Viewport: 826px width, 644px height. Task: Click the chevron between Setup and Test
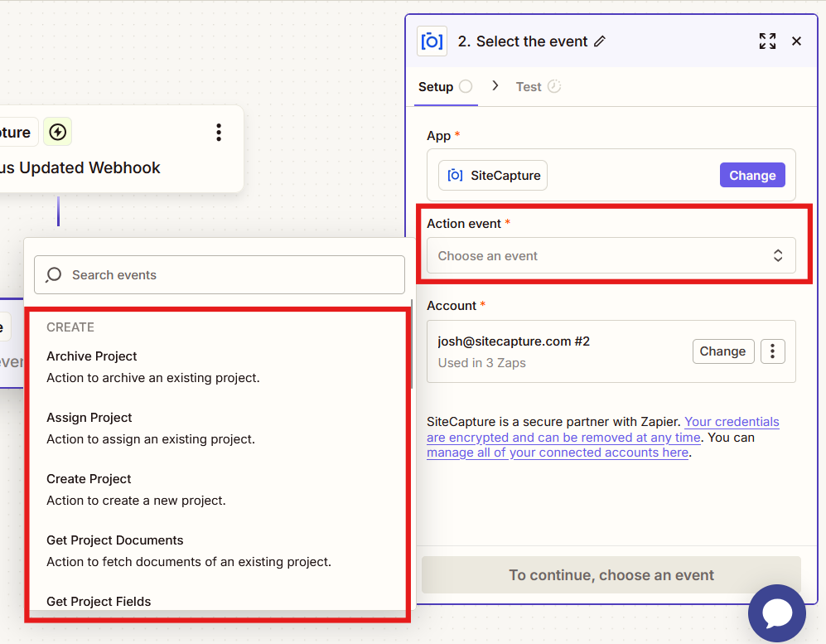pyautogui.click(x=495, y=85)
